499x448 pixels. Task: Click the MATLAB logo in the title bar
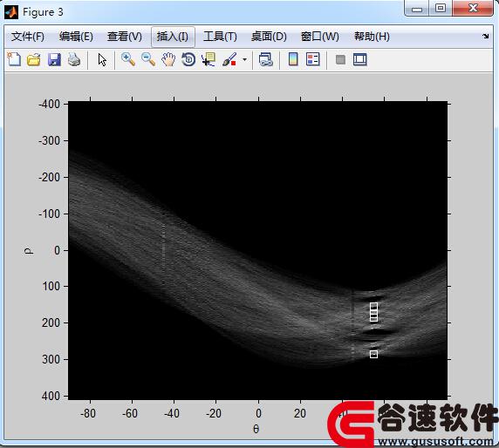(x=11, y=12)
